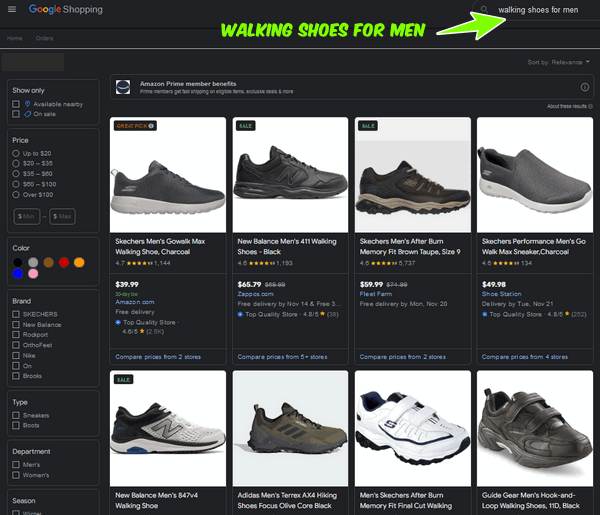Open info icon on Amazon Prime banner
Image resolution: width=600 pixels, height=515 pixels.
[x=585, y=87]
